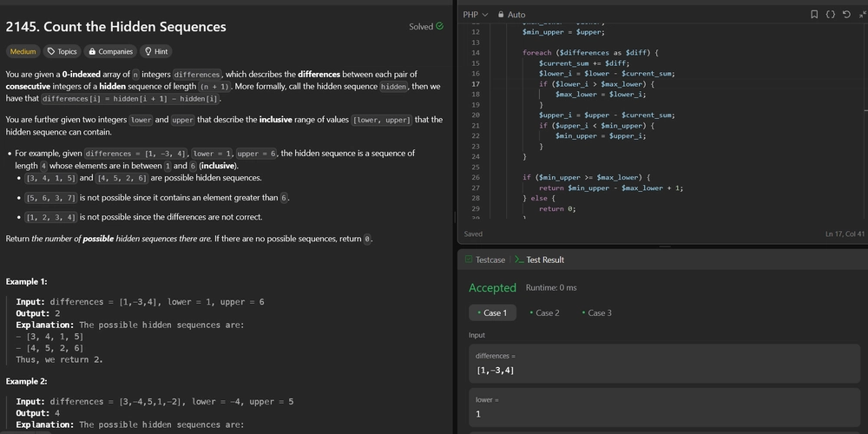Click the [1, 2, 3, 4] code snippet

click(51, 217)
